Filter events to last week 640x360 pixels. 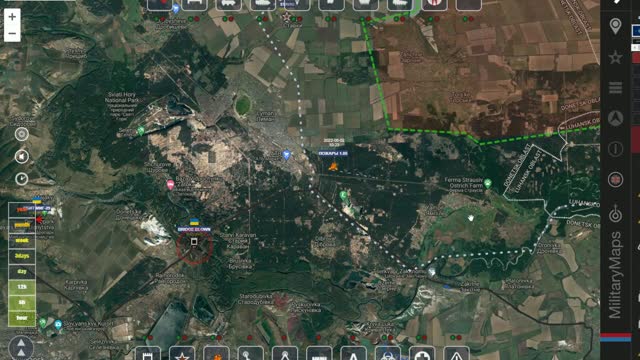coord(22,240)
